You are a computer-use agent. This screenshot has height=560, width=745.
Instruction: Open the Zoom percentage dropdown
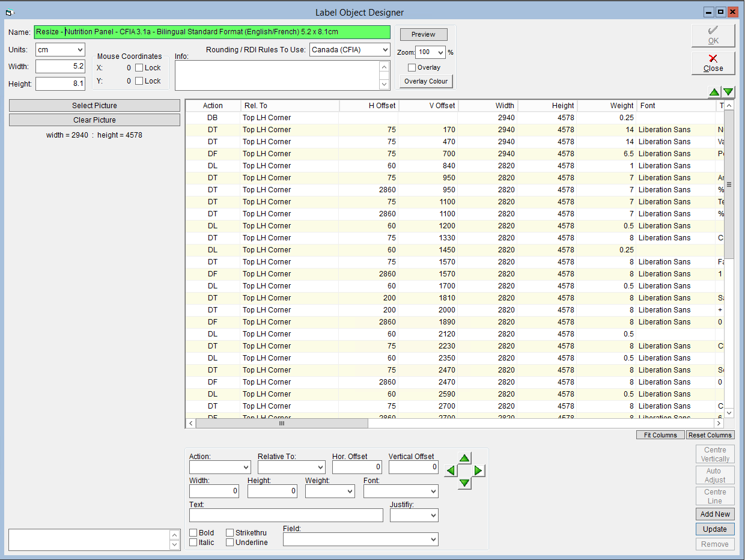[430, 53]
